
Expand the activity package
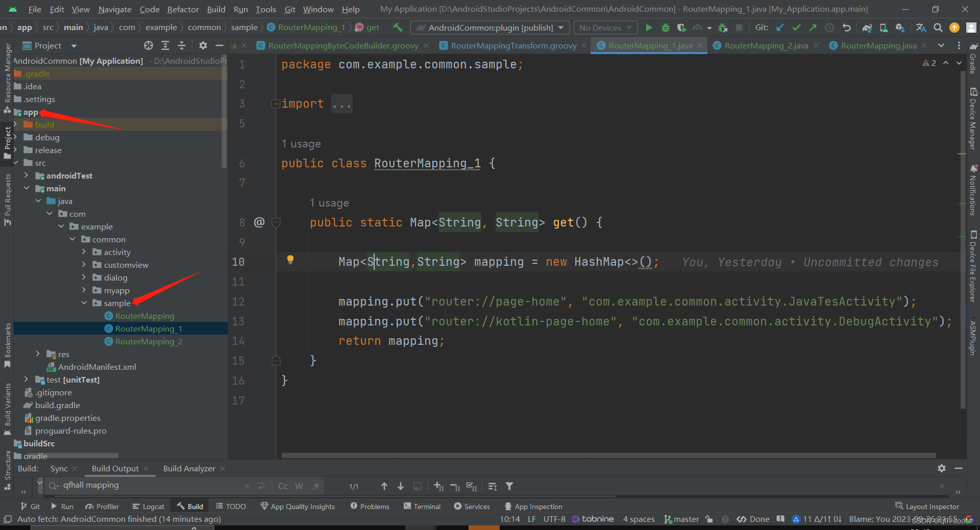click(x=84, y=252)
